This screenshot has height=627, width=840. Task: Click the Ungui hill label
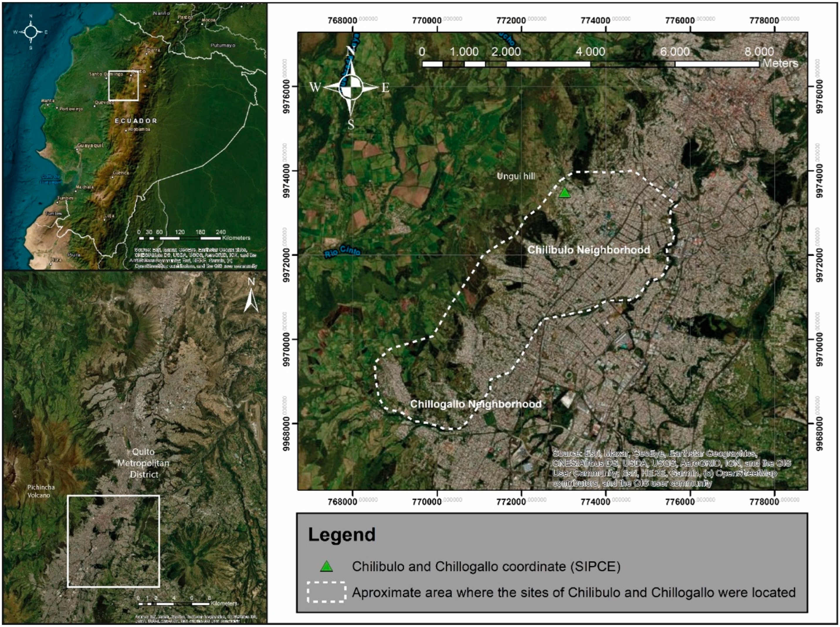516,176
